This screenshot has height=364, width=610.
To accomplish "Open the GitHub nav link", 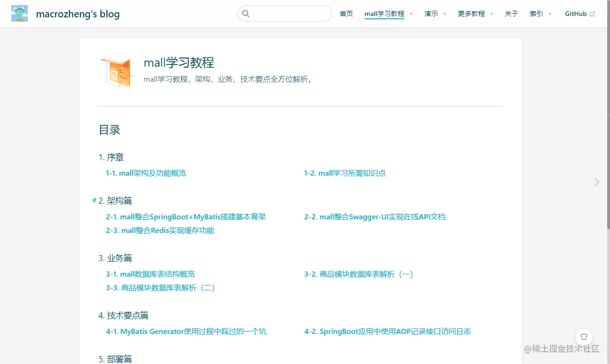I will point(576,14).
